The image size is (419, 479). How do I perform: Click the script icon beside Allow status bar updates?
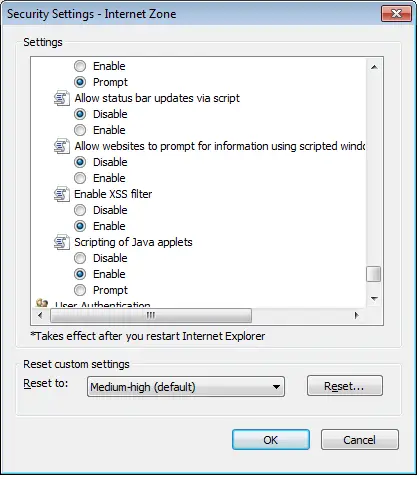click(62, 98)
